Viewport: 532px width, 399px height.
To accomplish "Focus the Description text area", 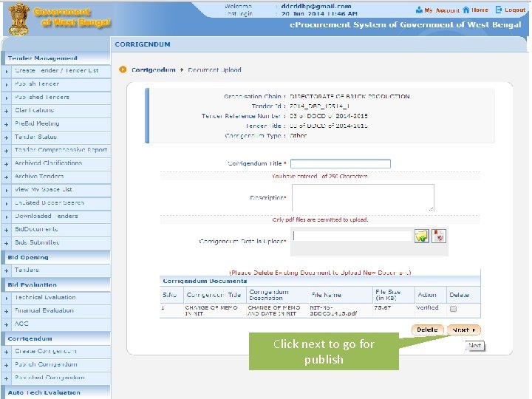I will [363, 198].
